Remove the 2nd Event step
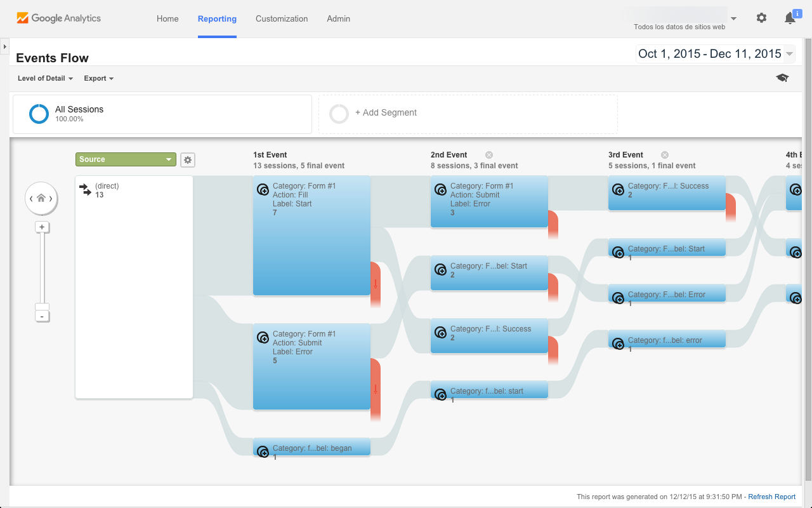 [x=488, y=154]
